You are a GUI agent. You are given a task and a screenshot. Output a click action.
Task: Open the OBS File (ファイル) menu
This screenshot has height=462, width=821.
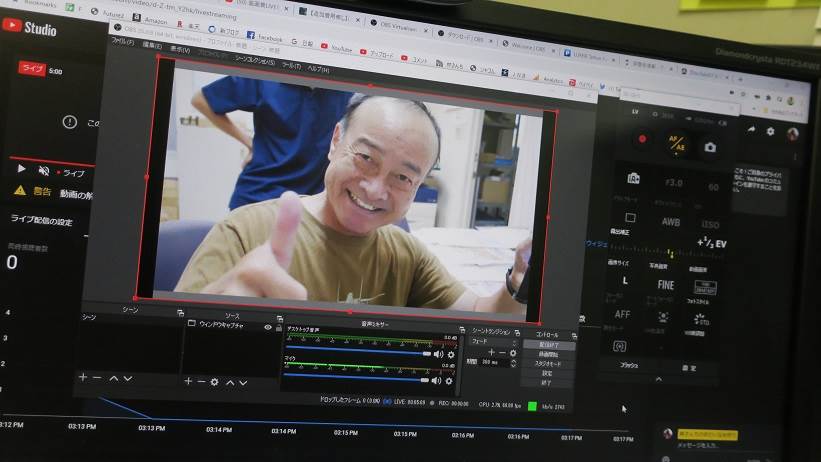click(123, 41)
